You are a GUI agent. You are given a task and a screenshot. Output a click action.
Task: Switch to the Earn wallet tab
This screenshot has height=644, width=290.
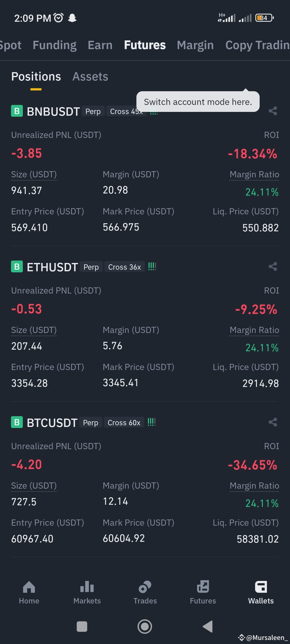click(x=100, y=45)
